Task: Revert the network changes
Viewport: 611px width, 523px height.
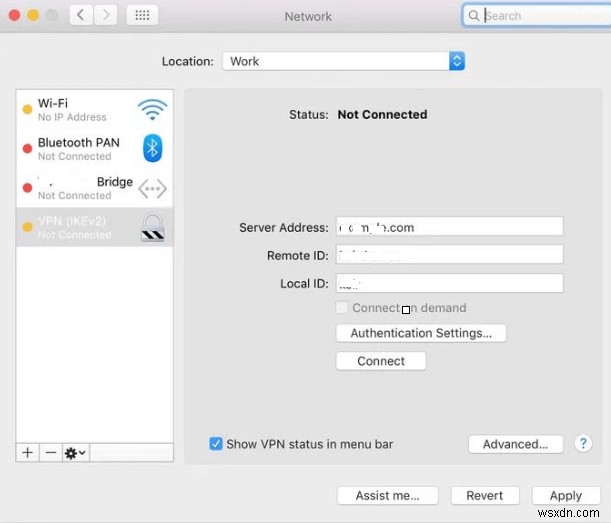Action: coord(485,495)
